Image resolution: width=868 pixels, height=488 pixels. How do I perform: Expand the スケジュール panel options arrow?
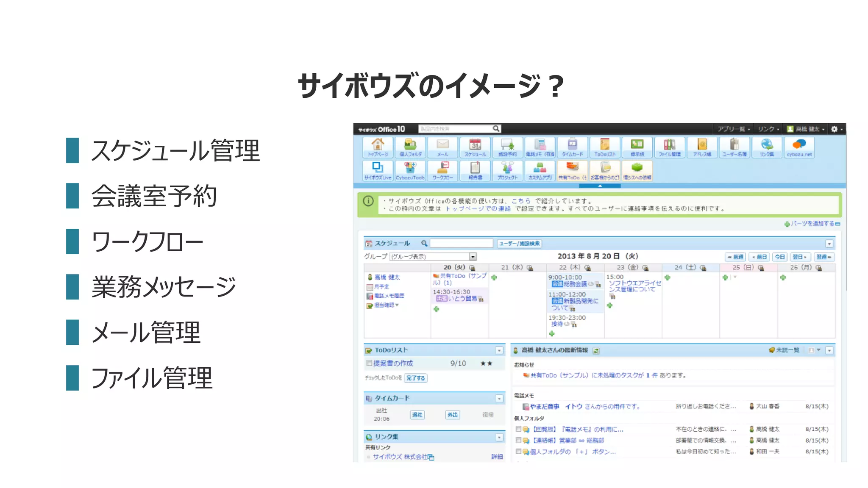click(829, 244)
